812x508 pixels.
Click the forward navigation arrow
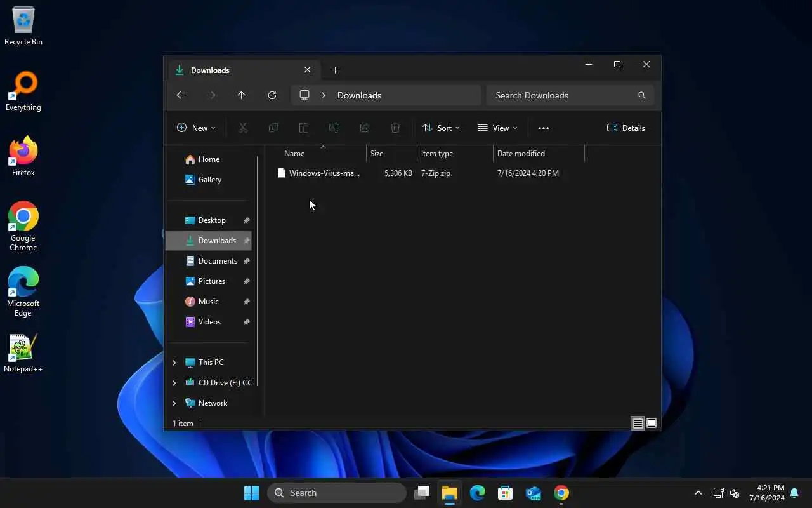pos(211,95)
